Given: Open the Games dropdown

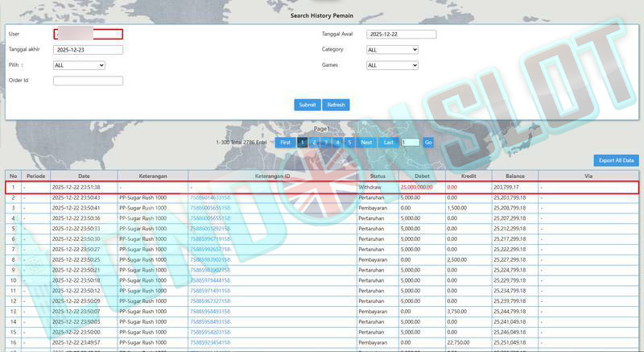Looking at the screenshot, I should pos(392,65).
